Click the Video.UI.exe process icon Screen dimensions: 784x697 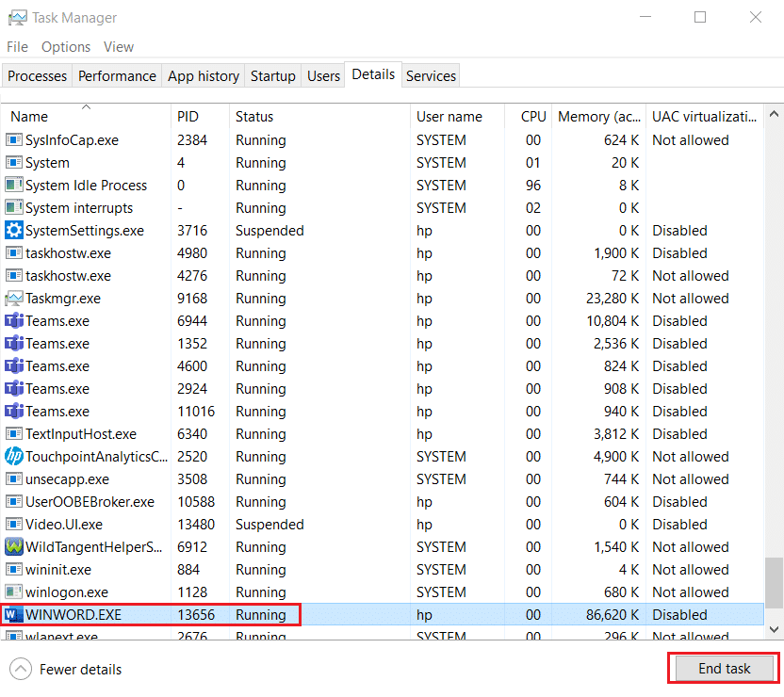pyautogui.click(x=13, y=525)
